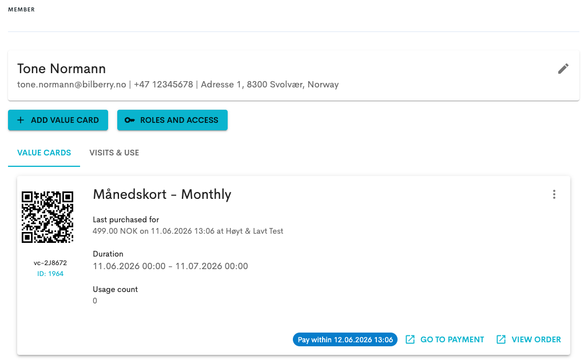The height and width of the screenshot is (364, 588).
Task: Click the contact line with tone.normann@bilberry.no
Action: tap(178, 85)
